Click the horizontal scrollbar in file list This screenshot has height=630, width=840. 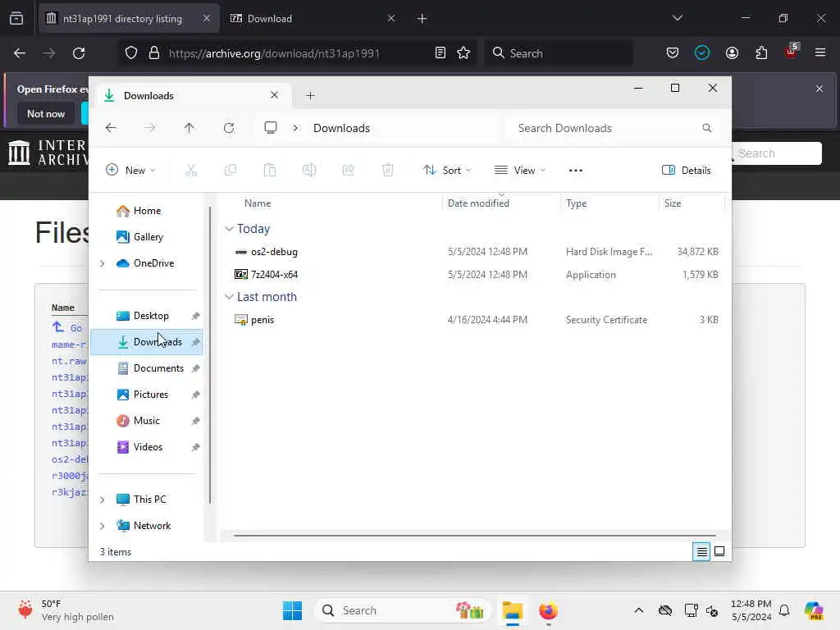pos(475,535)
